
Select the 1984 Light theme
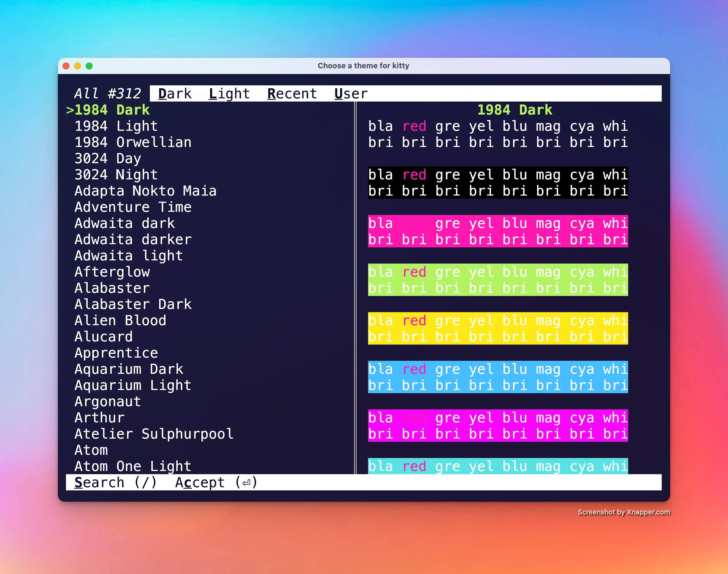tap(116, 126)
